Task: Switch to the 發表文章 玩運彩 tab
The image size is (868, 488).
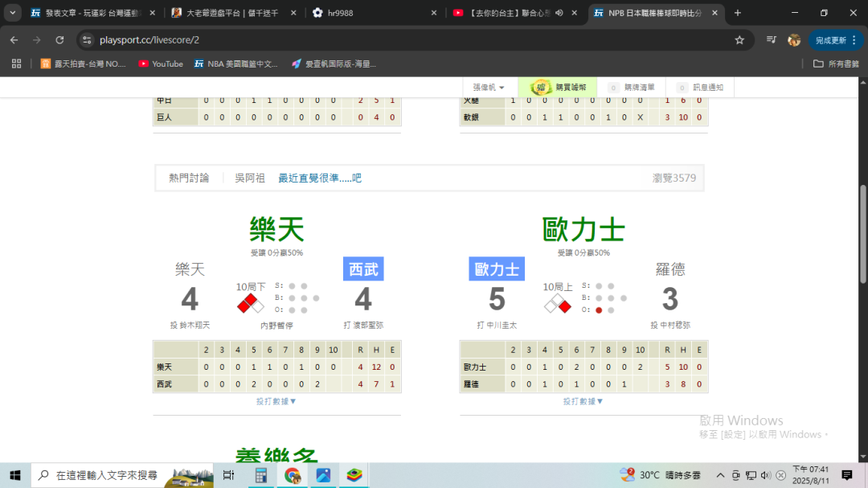Action: coord(92,13)
